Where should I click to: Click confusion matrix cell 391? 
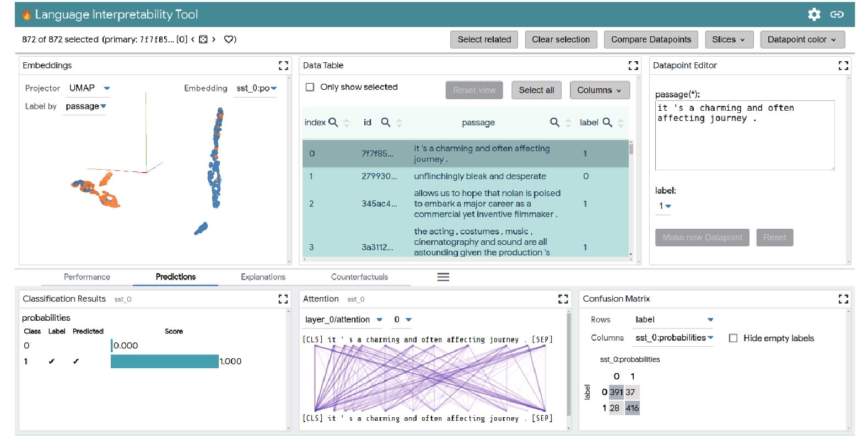[x=616, y=392]
